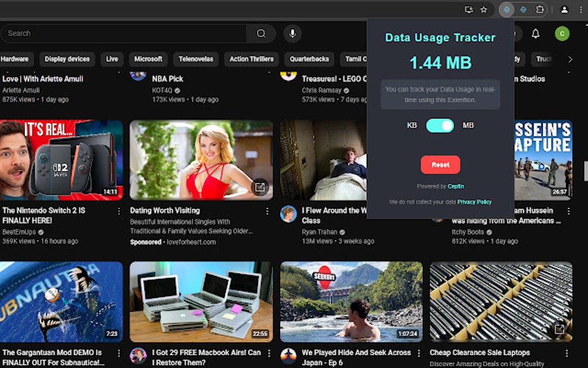Click inside the YouTube search field
The height and width of the screenshot is (368, 588).
[115, 33]
